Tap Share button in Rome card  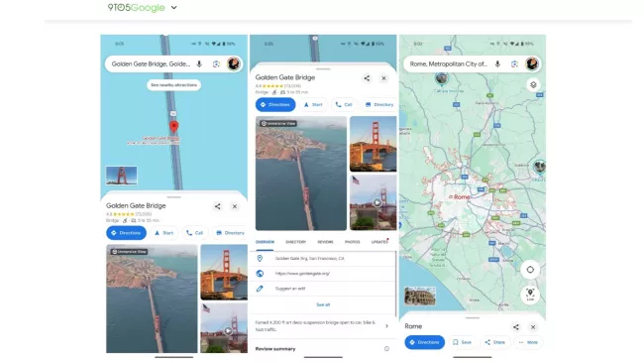click(495, 342)
